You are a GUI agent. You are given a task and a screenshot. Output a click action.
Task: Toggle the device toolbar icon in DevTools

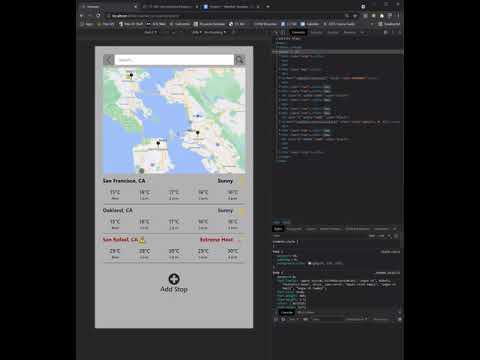283,32
